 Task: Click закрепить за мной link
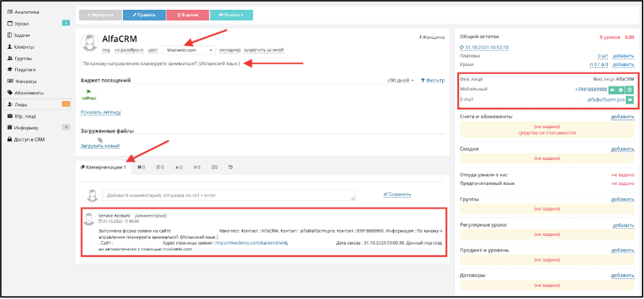263,50
